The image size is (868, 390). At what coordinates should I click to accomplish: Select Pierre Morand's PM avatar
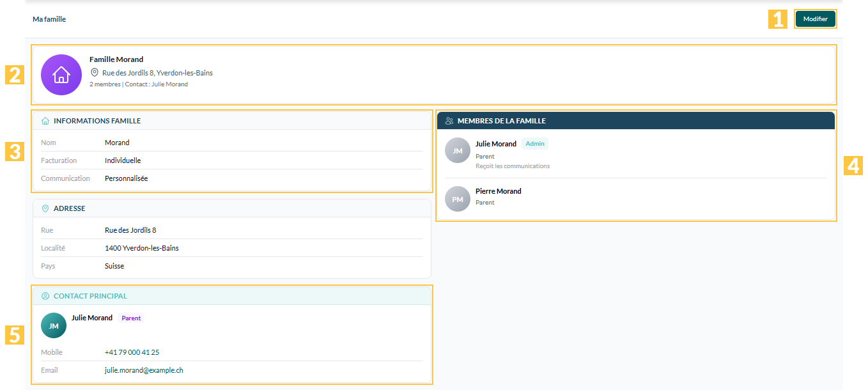[458, 199]
